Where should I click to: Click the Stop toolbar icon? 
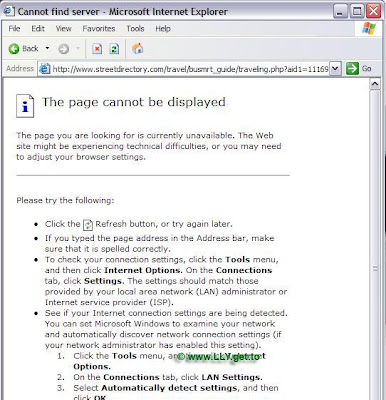click(97, 49)
